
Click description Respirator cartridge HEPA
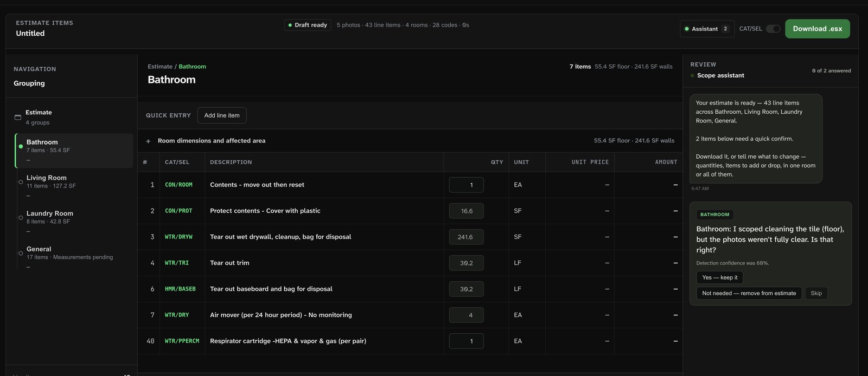click(288, 341)
